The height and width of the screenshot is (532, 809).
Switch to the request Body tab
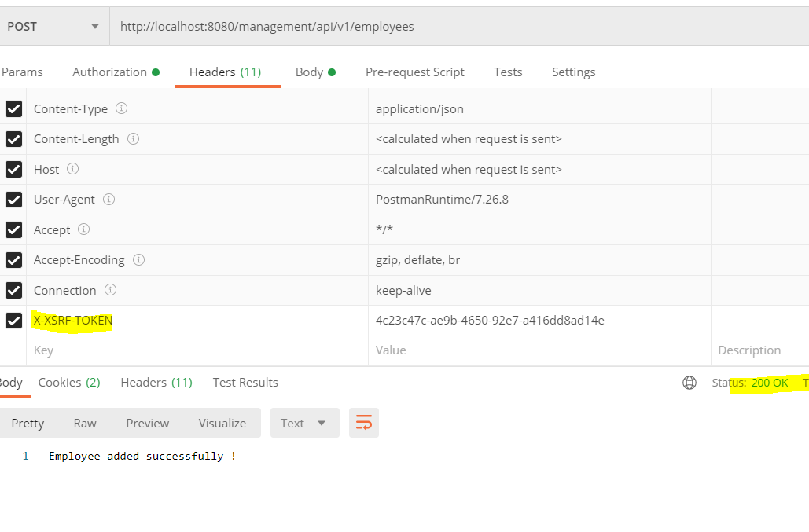pyautogui.click(x=314, y=72)
